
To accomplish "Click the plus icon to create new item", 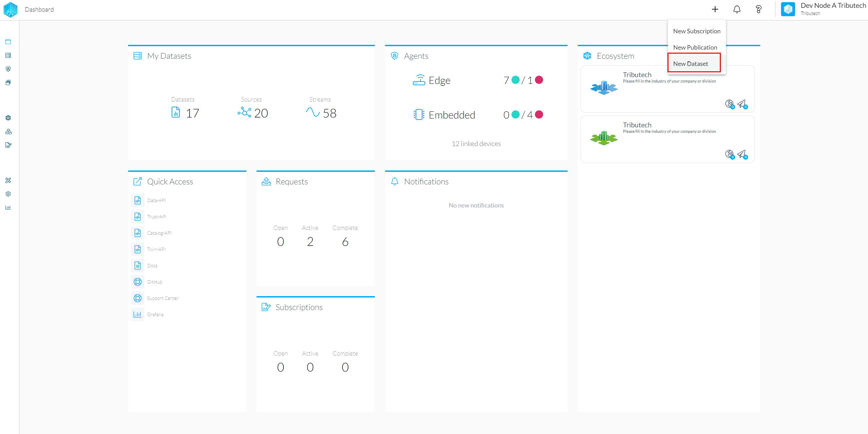I will 715,10.
